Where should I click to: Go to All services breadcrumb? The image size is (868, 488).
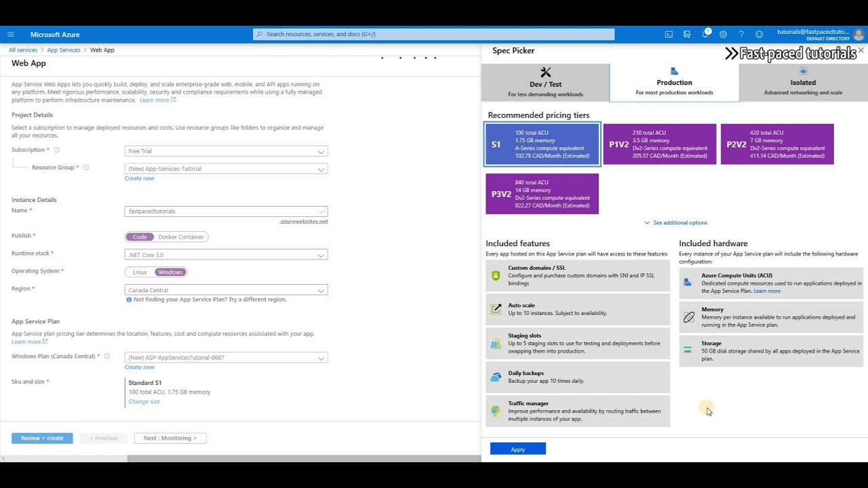[23, 49]
